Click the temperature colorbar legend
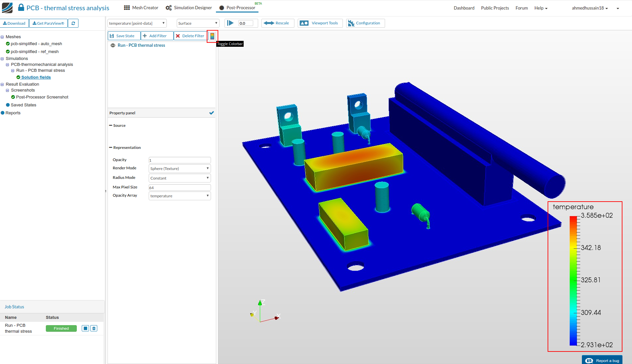The width and height of the screenshot is (632, 364). 585,277
